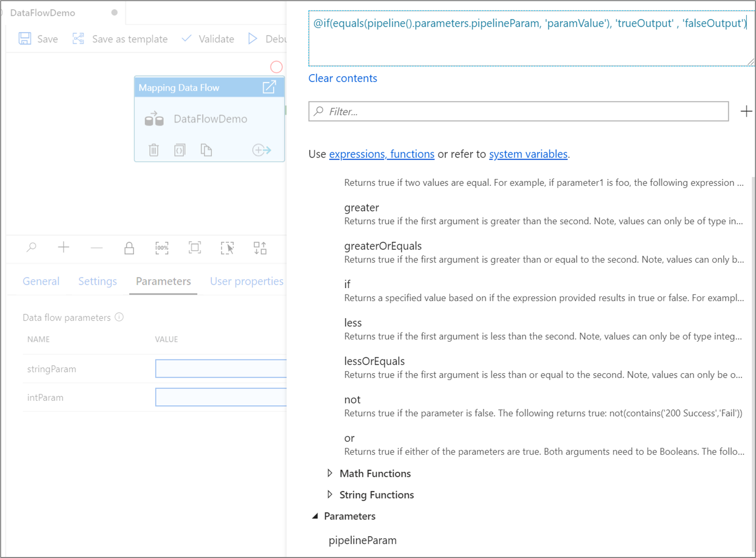
Task: Switch to the Parameters tab
Action: [x=163, y=281]
